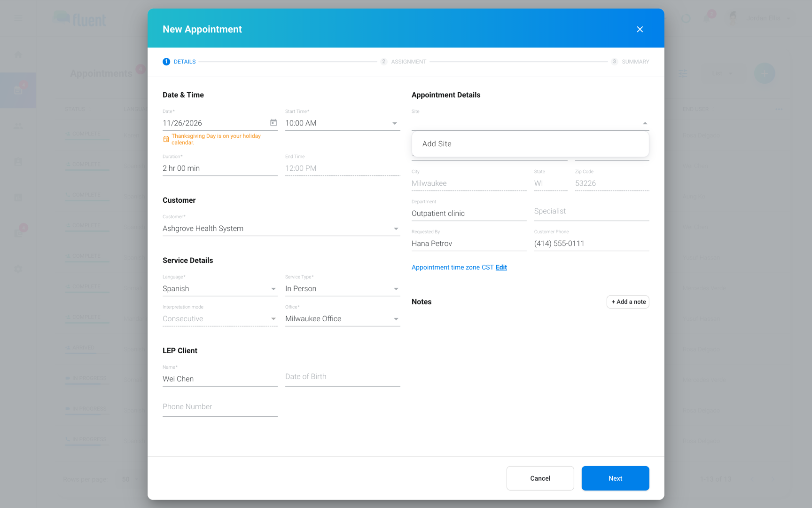812x508 pixels.
Task: Go to the Assignment step
Action: tap(403, 62)
